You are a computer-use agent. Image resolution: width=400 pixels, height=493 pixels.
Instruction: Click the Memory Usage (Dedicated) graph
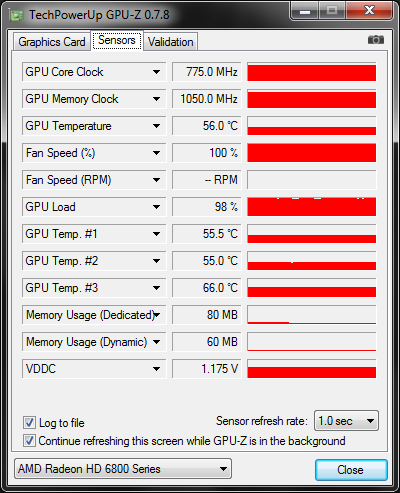click(x=312, y=315)
